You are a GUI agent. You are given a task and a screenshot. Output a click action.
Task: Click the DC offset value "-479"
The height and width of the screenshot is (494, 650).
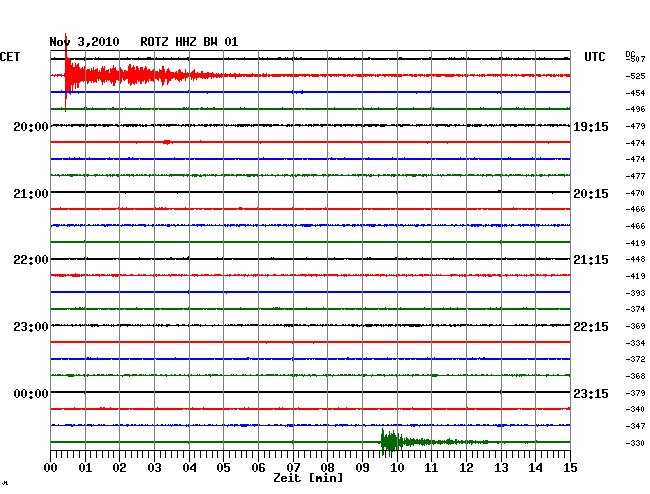point(635,126)
